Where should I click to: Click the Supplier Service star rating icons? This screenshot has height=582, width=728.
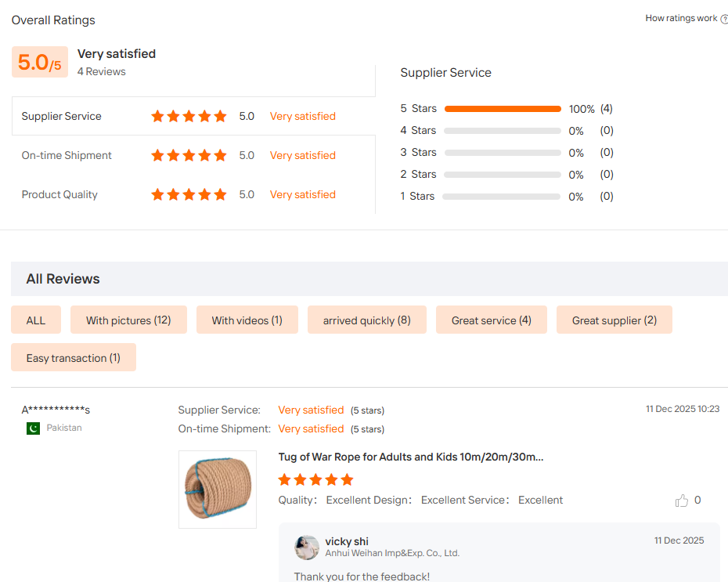[189, 116]
